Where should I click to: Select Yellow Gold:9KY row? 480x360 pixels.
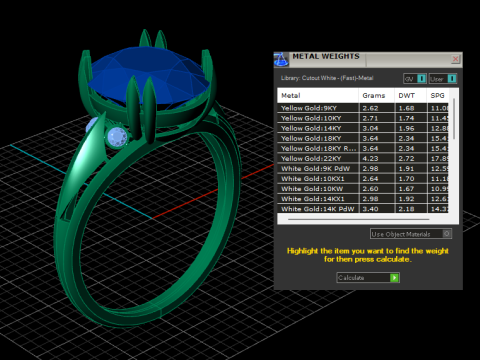point(363,108)
